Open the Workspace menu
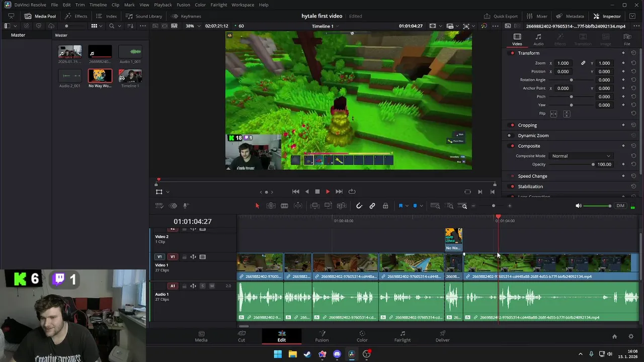The width and height of the screenshot is (644, 362). [243, 5]
